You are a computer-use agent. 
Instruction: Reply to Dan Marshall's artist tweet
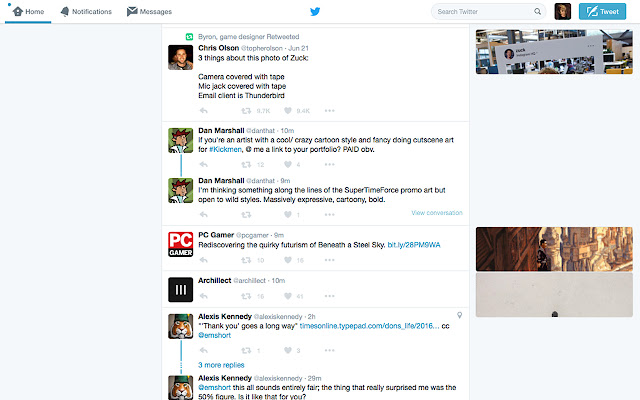(x=204, y=164)
